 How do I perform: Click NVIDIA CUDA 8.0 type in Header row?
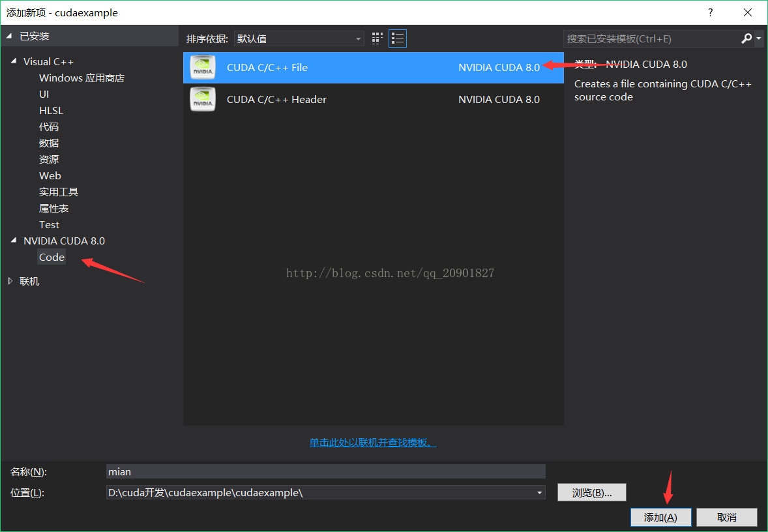pos(499,100)
